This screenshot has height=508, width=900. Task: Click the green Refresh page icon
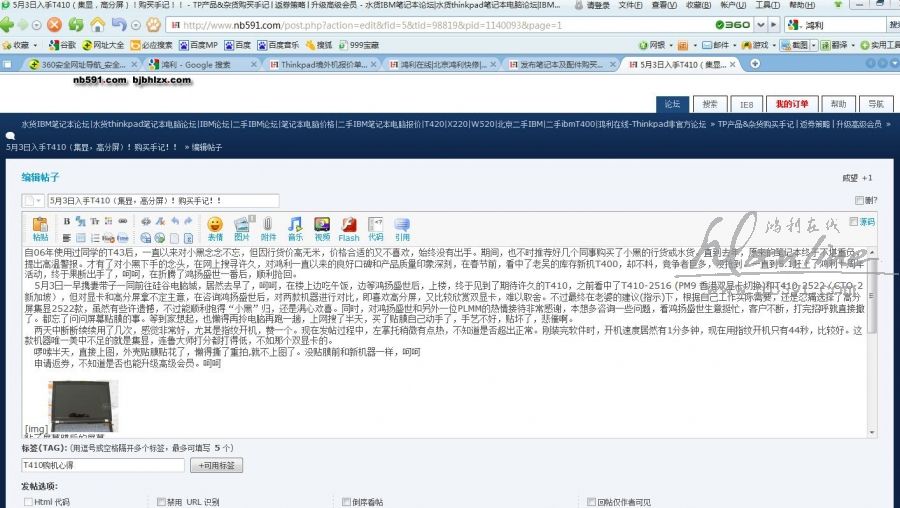pos(76,25)
